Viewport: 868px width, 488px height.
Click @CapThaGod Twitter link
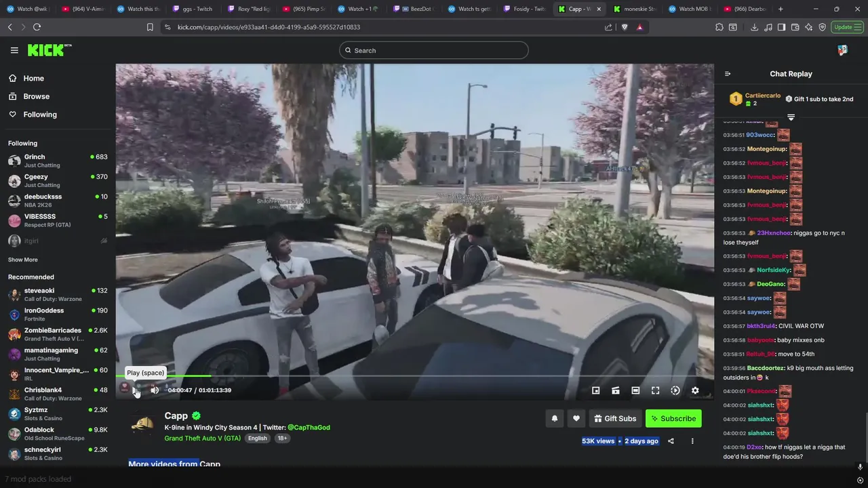coord(309,428)
